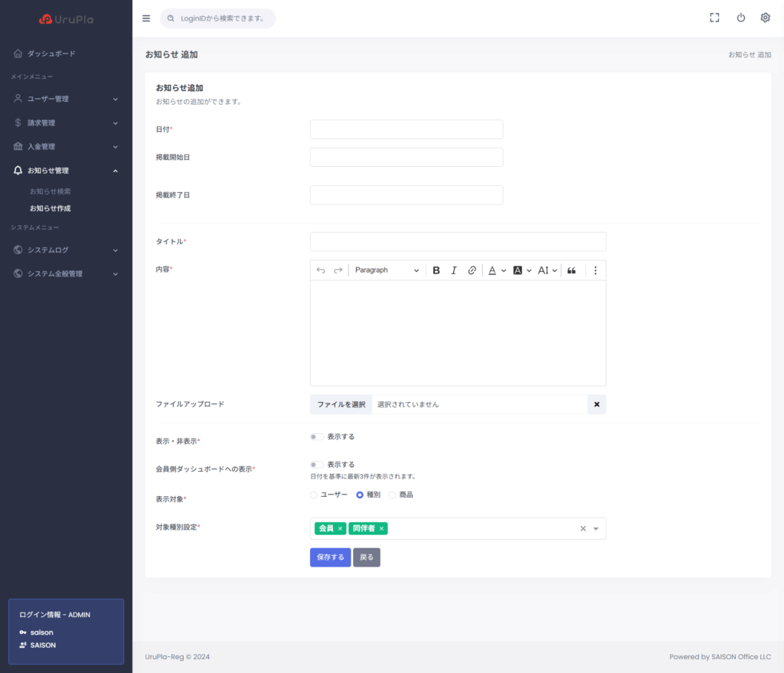This screenshot has width=784, height=673.
Task: Click the ファイルを選択 button
Action: [341, 404]
